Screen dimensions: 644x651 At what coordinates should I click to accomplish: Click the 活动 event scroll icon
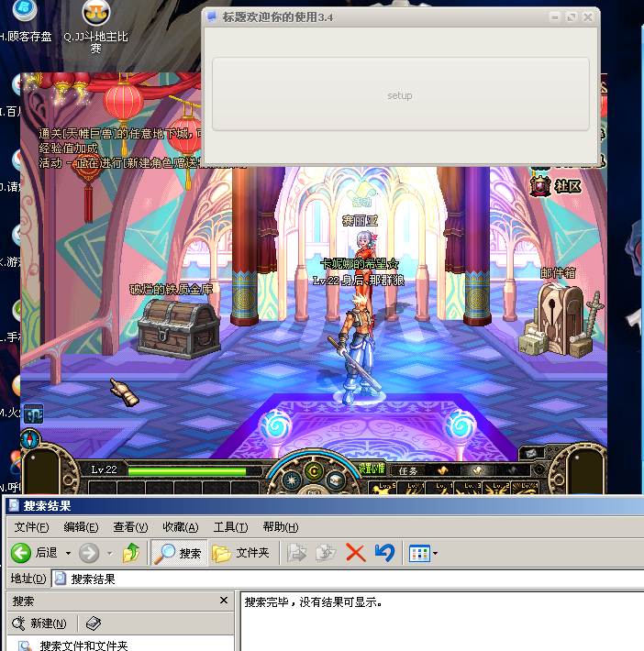click(x=362, y=193)
